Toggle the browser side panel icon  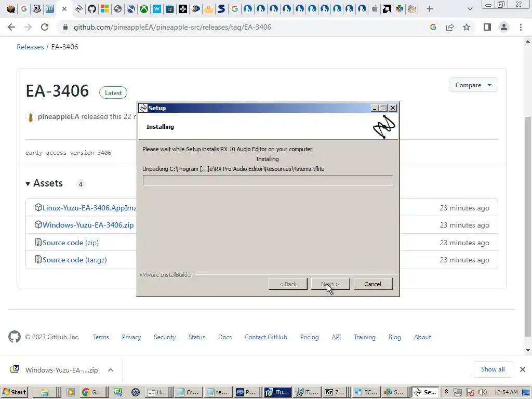[487, 27]
